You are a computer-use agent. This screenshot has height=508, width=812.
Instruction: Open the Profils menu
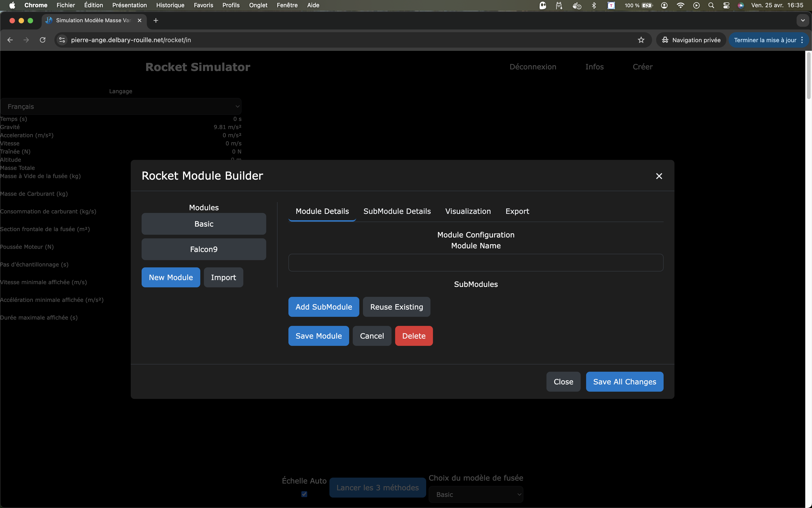coord(231,5)
